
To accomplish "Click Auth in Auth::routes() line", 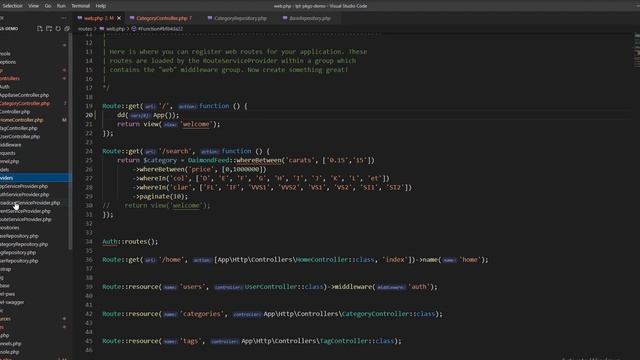I will pyautogui.click(x=110, y=242).
